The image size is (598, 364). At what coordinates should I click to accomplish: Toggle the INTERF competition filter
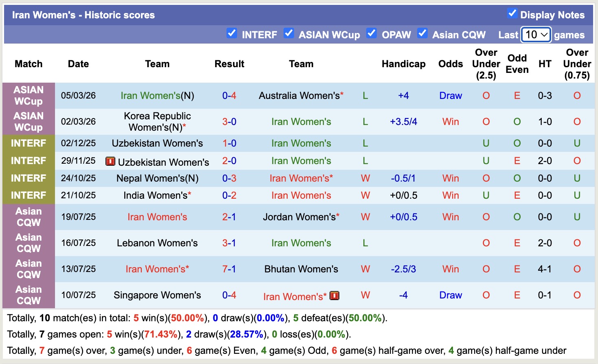232,33
